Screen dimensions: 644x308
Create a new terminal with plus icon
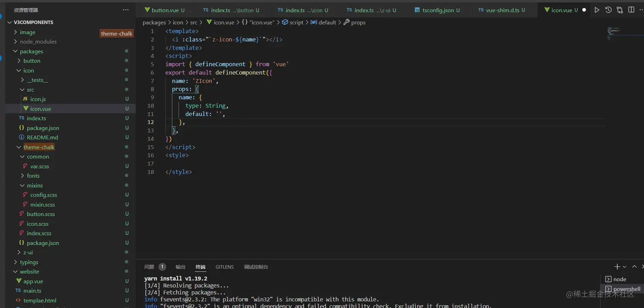pyautogui.click(x=617, y=267)
